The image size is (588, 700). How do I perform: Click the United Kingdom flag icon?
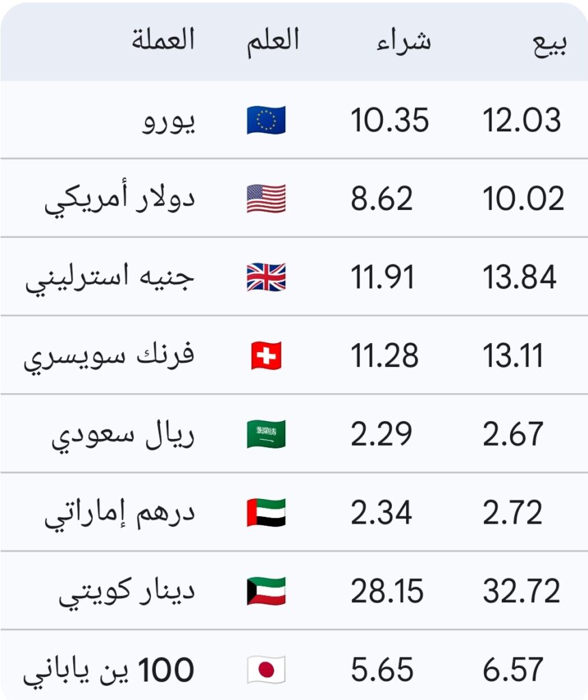tap(266, 278)
